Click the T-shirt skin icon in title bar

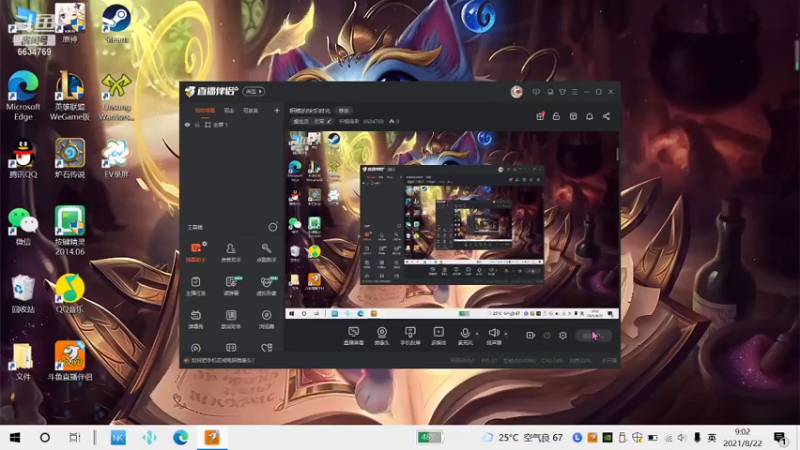(562, 92)
